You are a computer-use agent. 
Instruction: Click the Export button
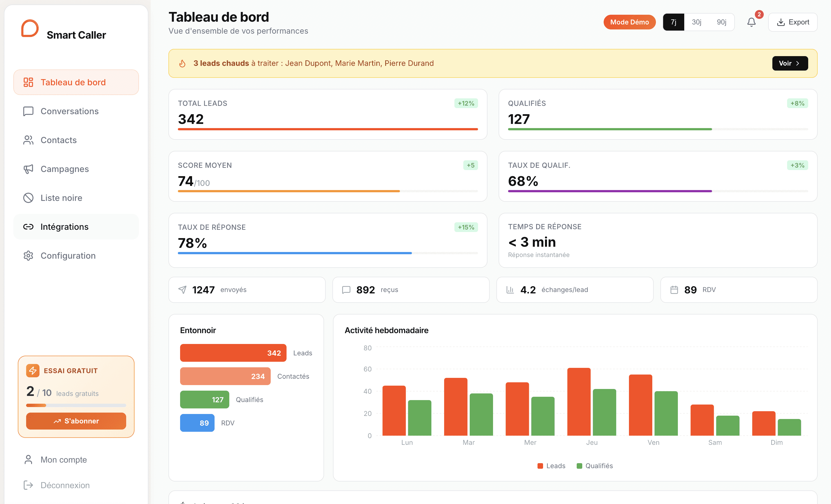(793, 22)
